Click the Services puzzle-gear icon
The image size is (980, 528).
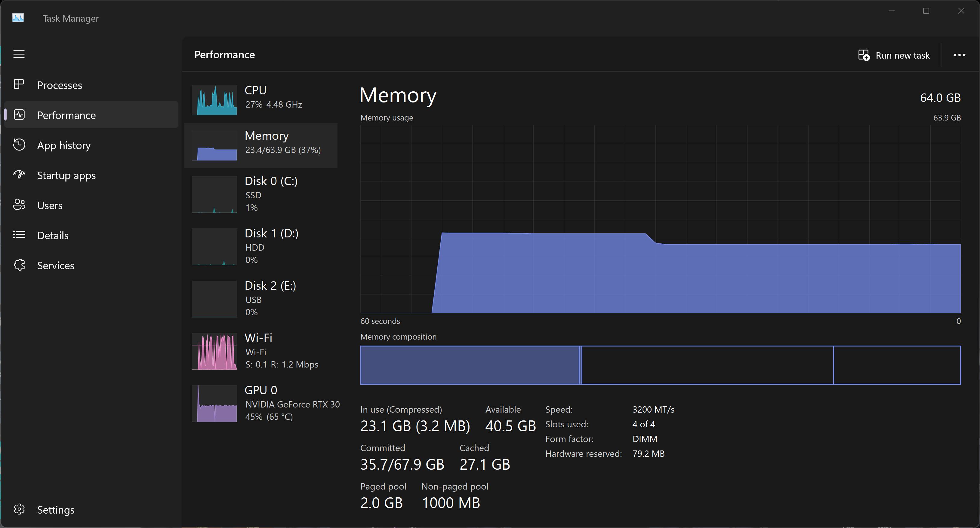tap(19, 265)
